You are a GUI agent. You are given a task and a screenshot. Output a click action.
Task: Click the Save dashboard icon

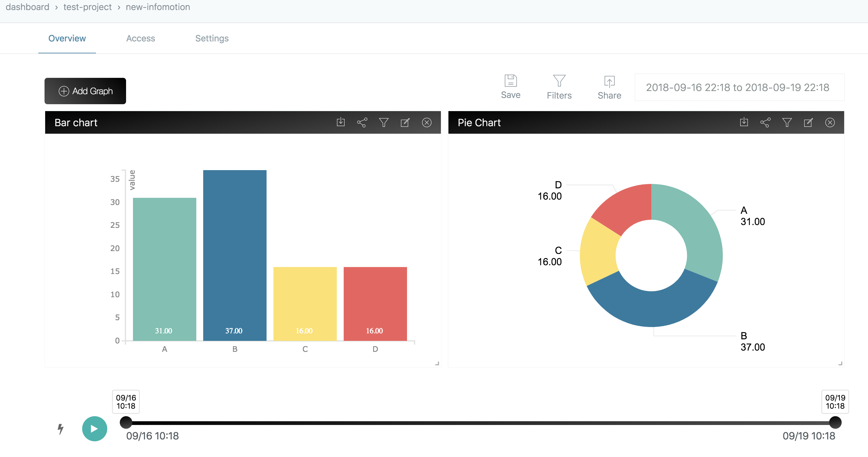(x=511, y=81)
